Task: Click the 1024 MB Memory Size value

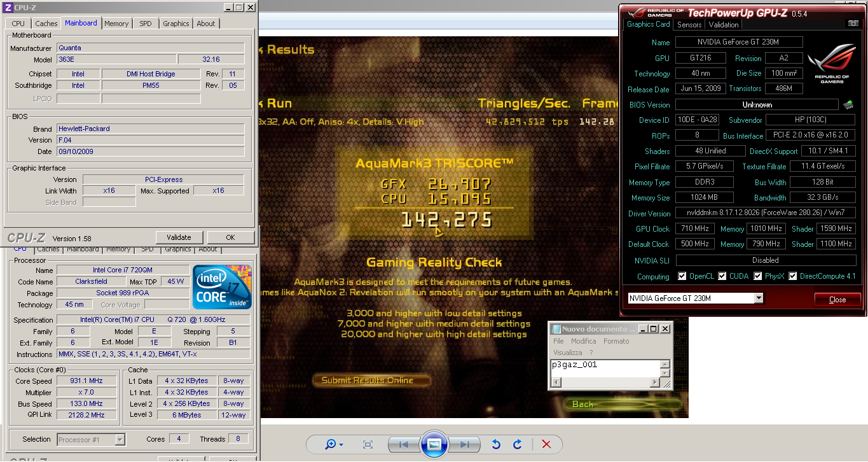Action: (x=705, y=198)
